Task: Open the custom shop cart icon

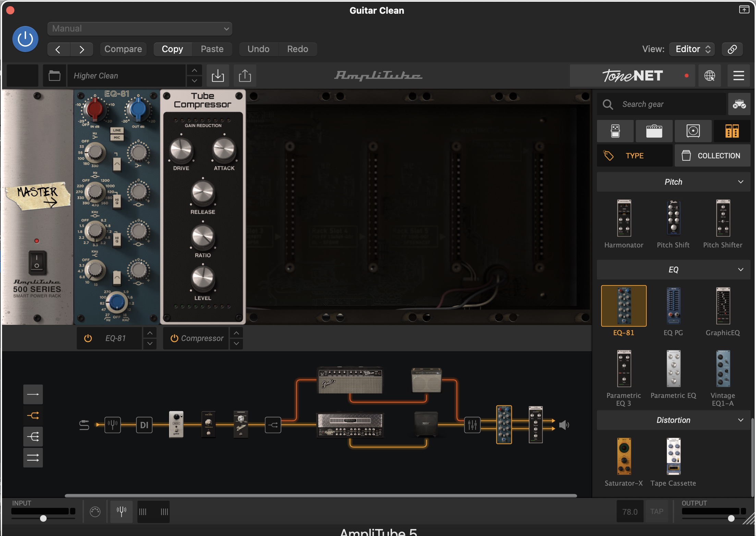Action: pyautogui.click(x=739, y=104)
